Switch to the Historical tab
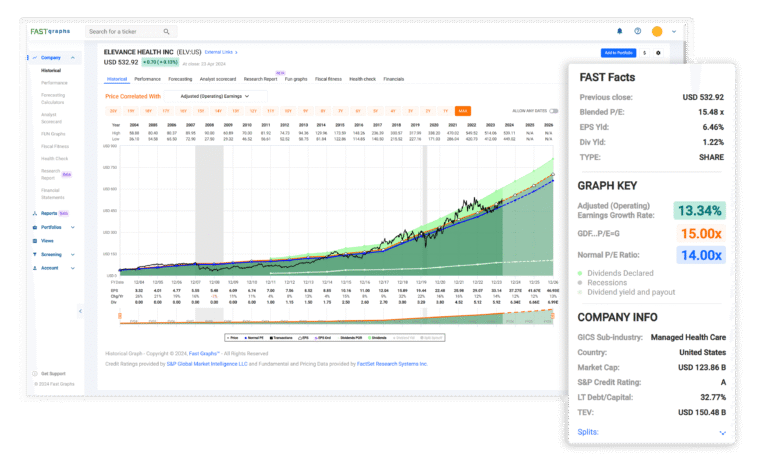The width and height of the screenshot is (768, 457). coord(117,79)
